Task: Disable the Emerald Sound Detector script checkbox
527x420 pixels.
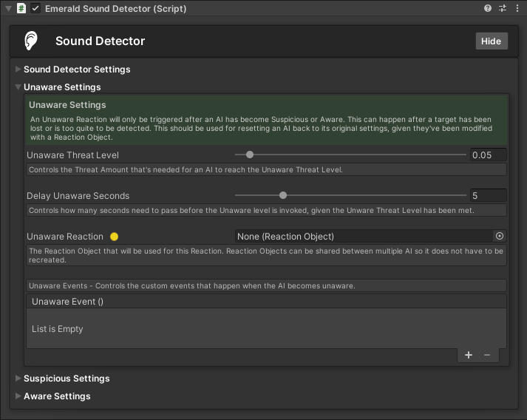Action: tap(35, 9)
